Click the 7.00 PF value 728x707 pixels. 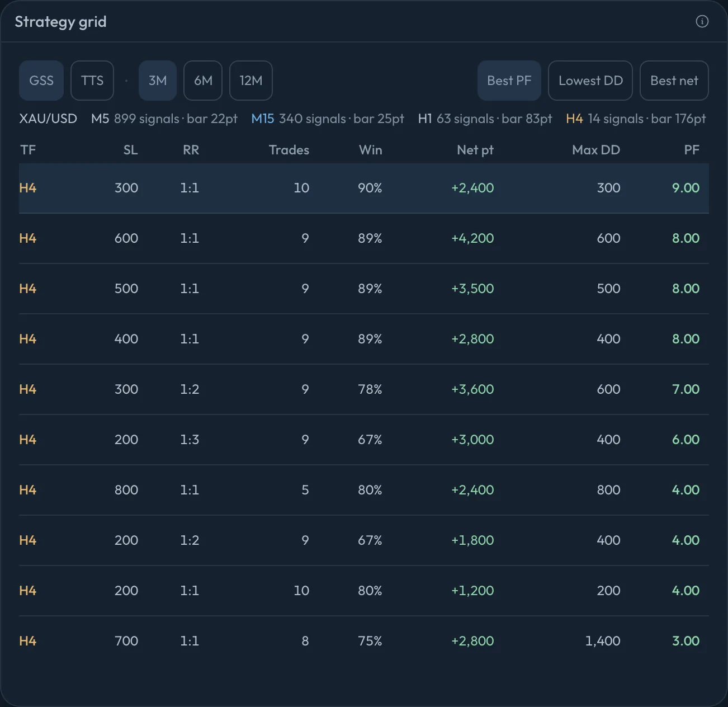tap(686, 389)
